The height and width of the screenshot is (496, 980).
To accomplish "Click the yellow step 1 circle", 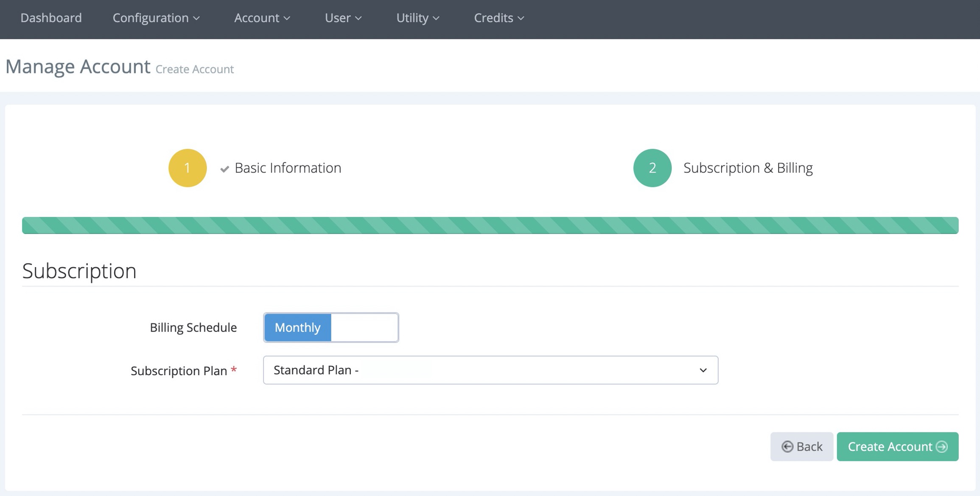I will [187, 168].
